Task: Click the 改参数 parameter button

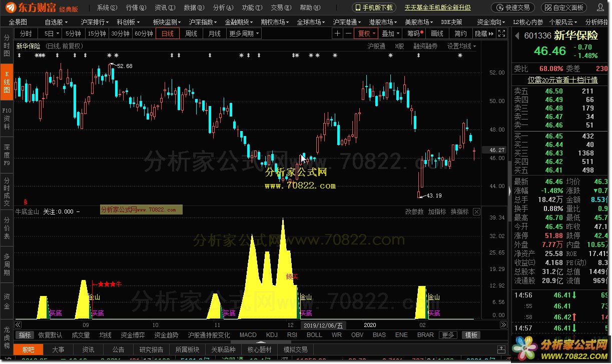Action: [414, 212]
